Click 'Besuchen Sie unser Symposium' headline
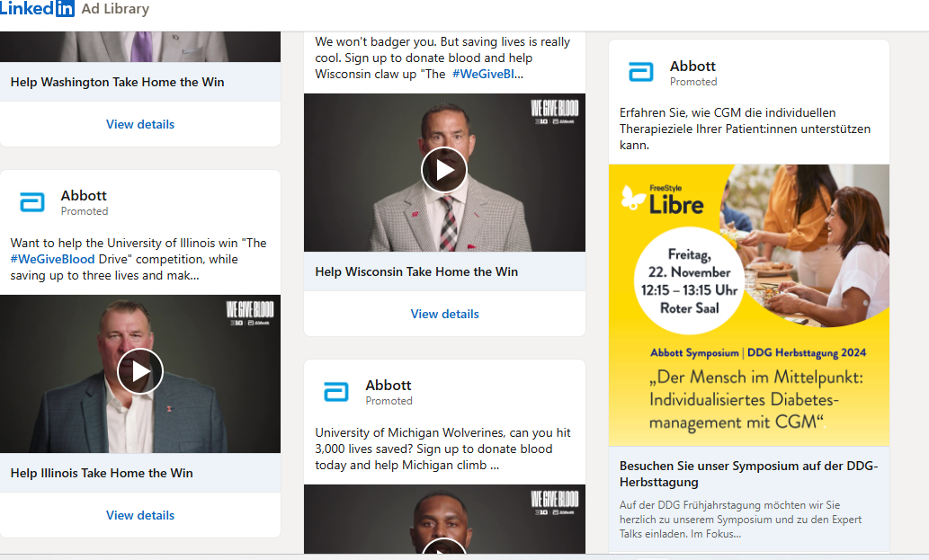This screenshot has width=929, height=560. click(x=749, y=475)
